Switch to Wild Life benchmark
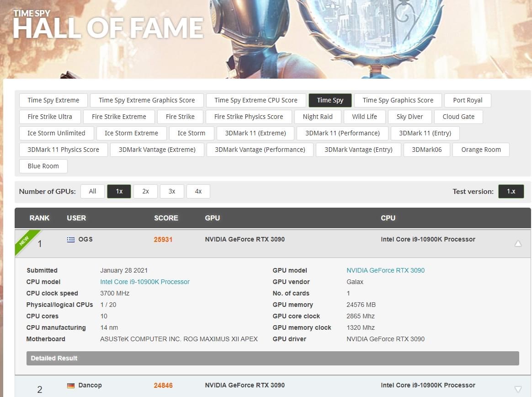The image size is (532, 397). (365, 117)
